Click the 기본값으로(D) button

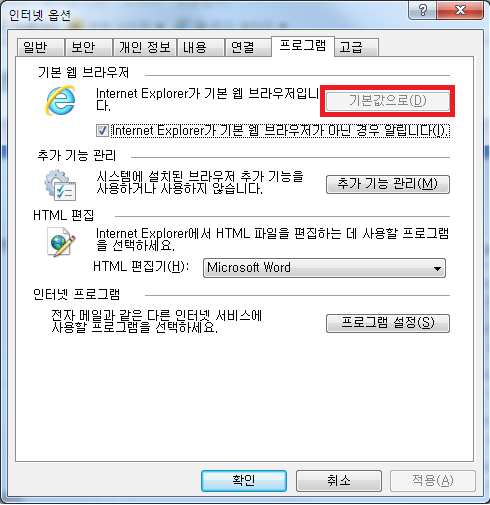click(x=388, y=101)
